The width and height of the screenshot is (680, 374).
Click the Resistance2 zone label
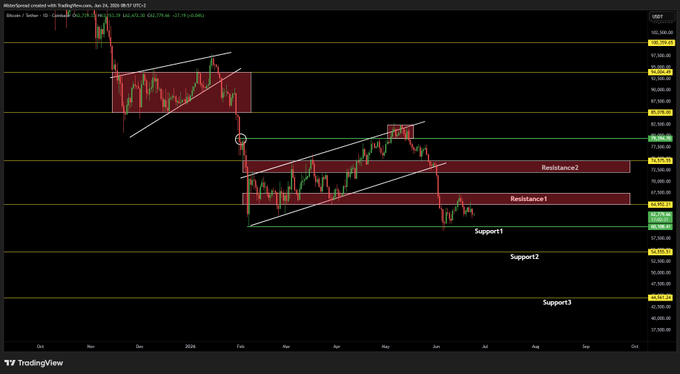tap(559, 167)
